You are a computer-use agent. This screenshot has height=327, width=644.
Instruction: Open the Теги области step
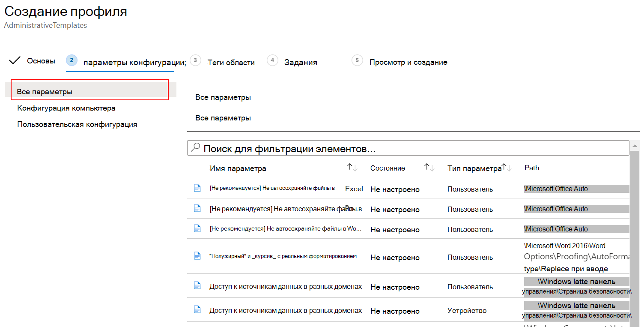231,63
